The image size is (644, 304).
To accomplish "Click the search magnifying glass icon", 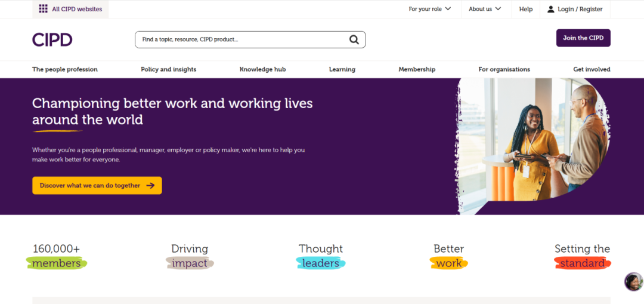I will coord(354,40).
